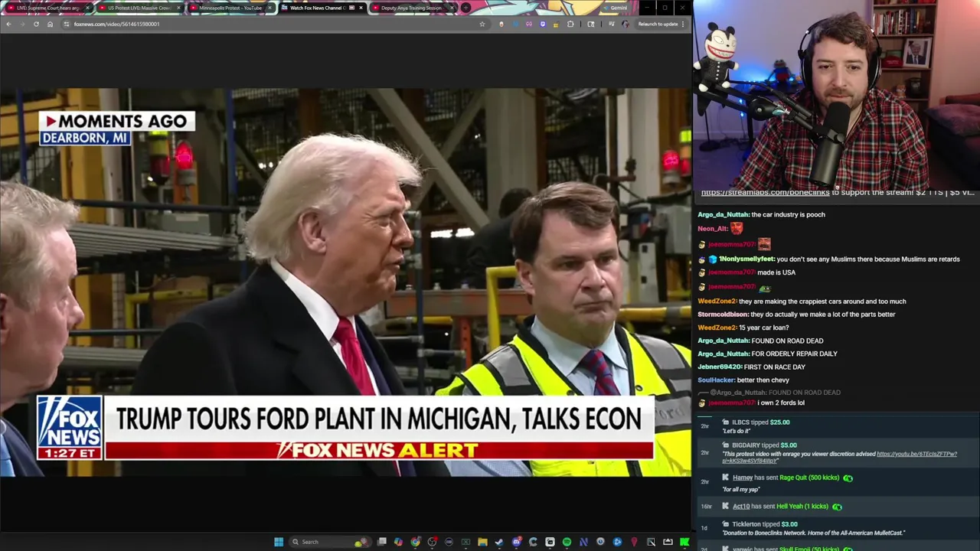Open Steam from the taskbar
This screenshot has height=551, width=980.
(498, 542)
